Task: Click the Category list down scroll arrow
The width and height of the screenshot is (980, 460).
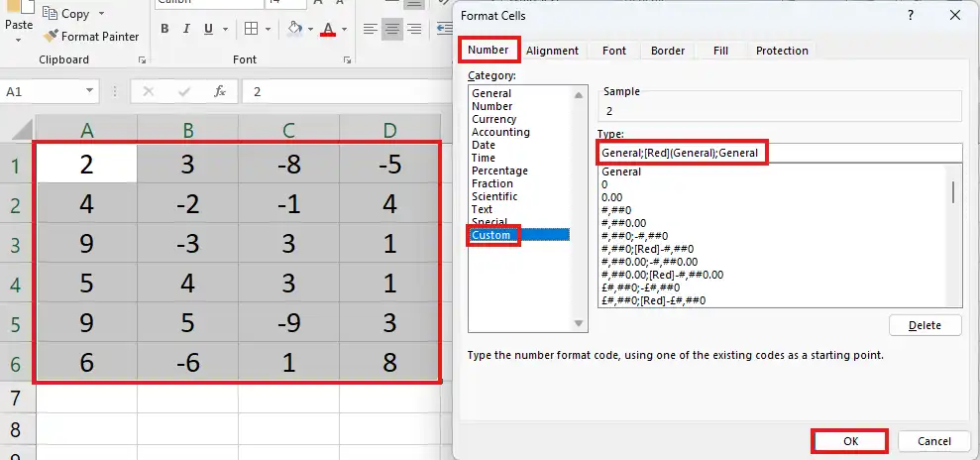Action: pyautogui.click(x=578, y=323)
